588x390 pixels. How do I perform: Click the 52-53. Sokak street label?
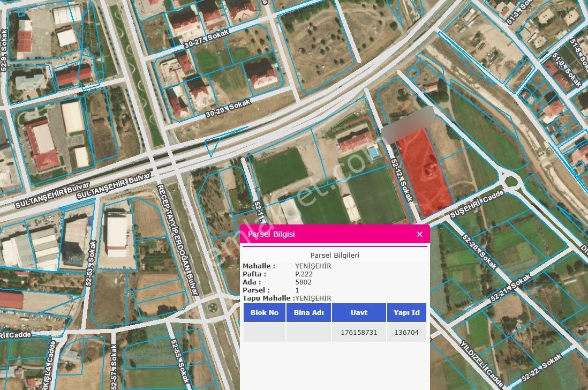[x=91, y=264]
